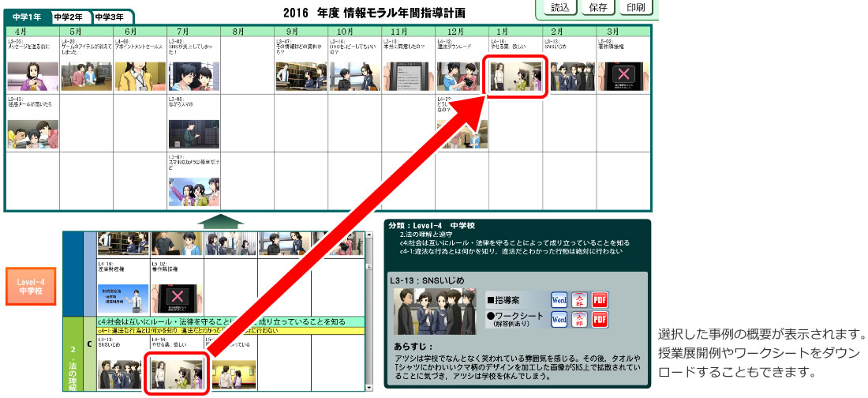Select the L4-19 産業財産権 blue slide thumbnail
This screenshot has height=398, width=868.
[122, 299]
